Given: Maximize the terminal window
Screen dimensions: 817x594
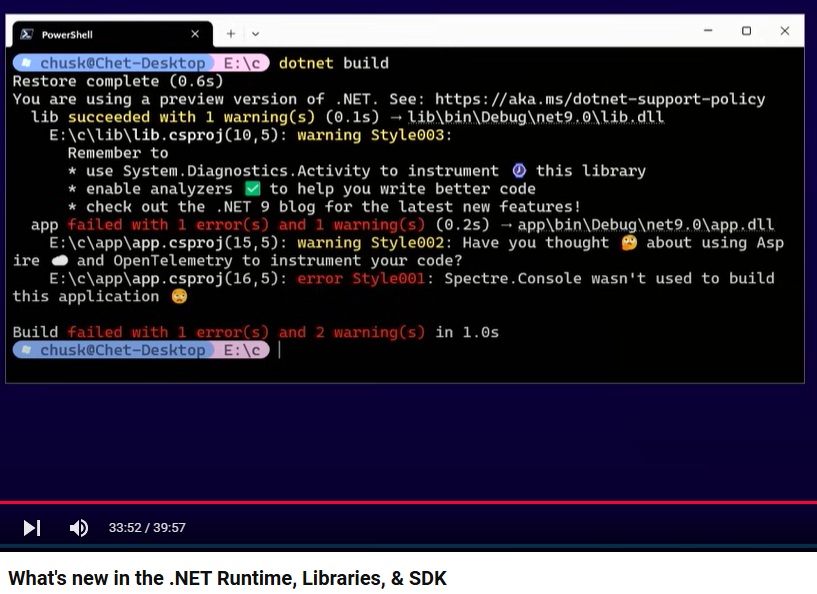Looking at the screenshot, I should [746, 31].
